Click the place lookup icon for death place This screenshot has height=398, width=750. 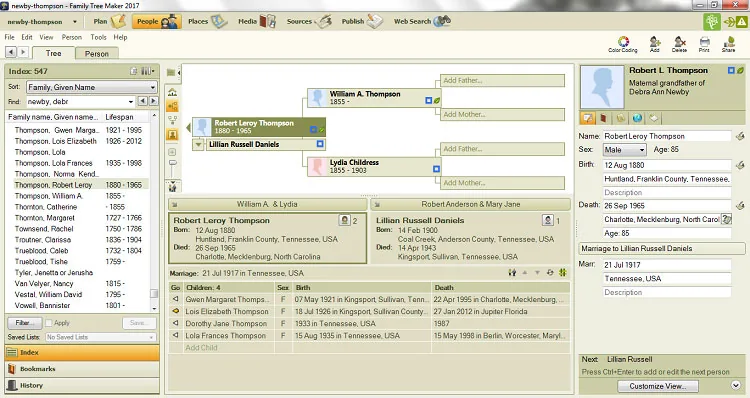point(726,220)
